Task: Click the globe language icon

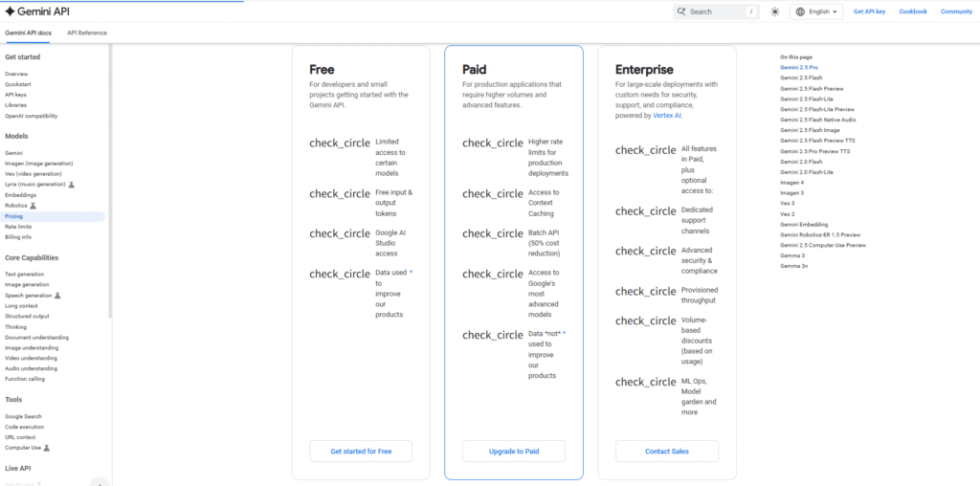Action: point(800,11)
